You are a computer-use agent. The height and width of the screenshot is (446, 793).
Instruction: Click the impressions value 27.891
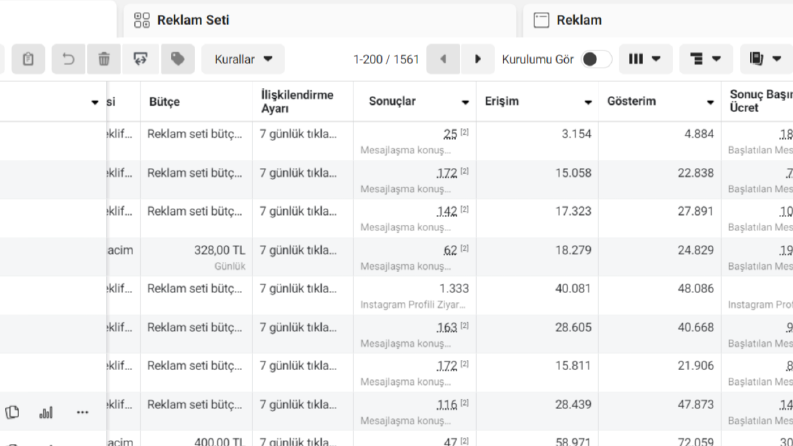[x=696, y=211]
